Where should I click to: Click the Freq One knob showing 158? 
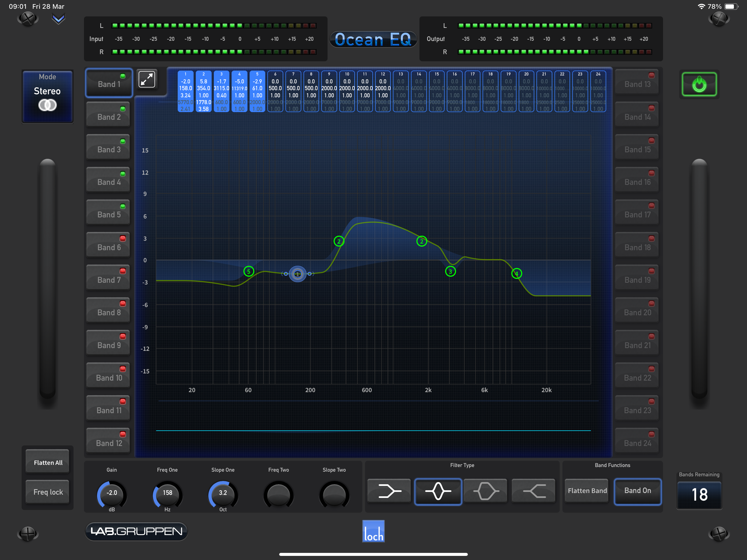point(168,495)
